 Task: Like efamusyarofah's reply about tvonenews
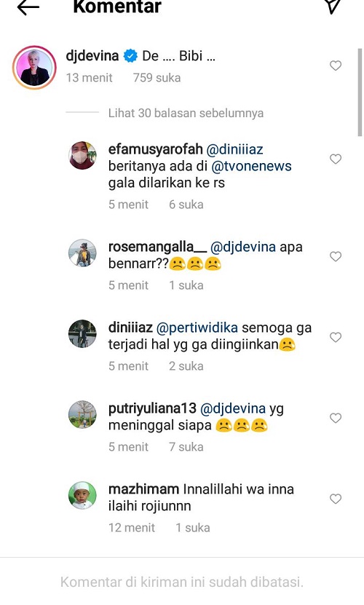(x=336, y=159)
